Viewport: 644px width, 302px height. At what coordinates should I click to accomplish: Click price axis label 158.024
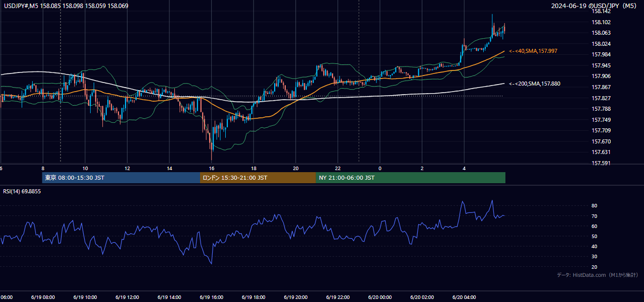click(601, 44)
